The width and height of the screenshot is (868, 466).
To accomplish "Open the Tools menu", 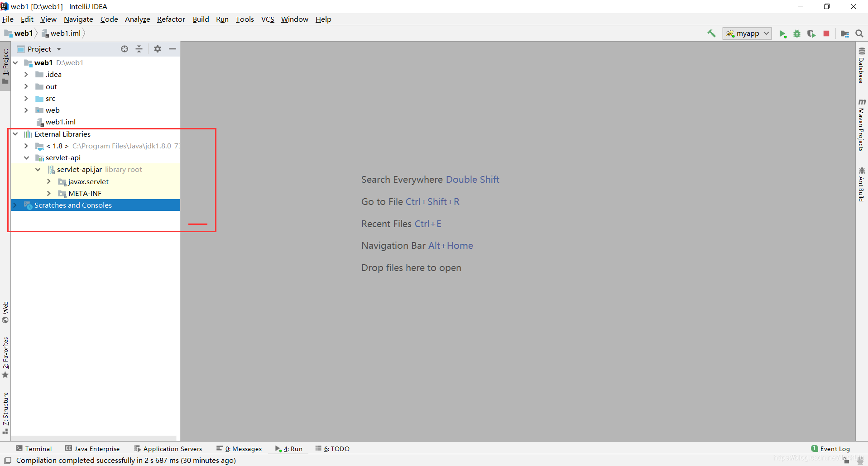I will pos(245,19).
